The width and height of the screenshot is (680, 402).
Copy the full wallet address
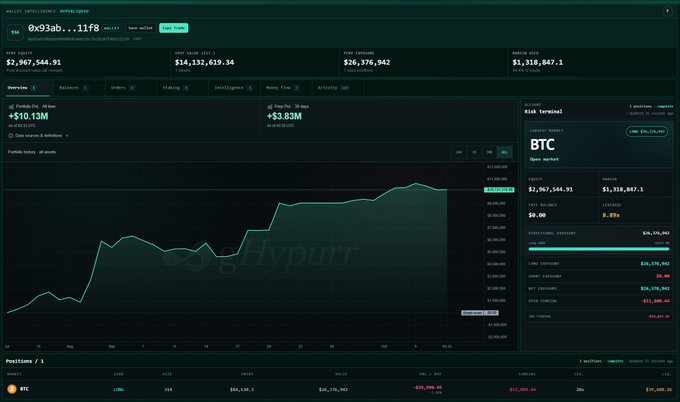coord(137,39)
